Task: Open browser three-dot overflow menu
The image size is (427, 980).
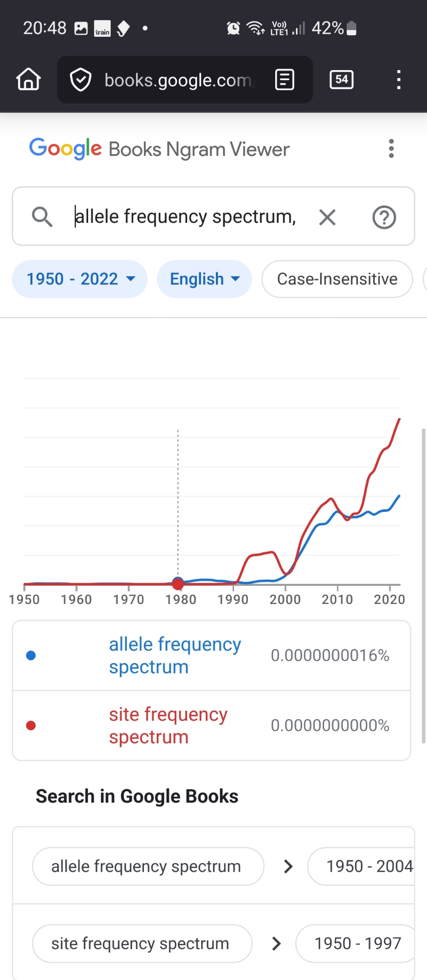Action: pos(399,79)
